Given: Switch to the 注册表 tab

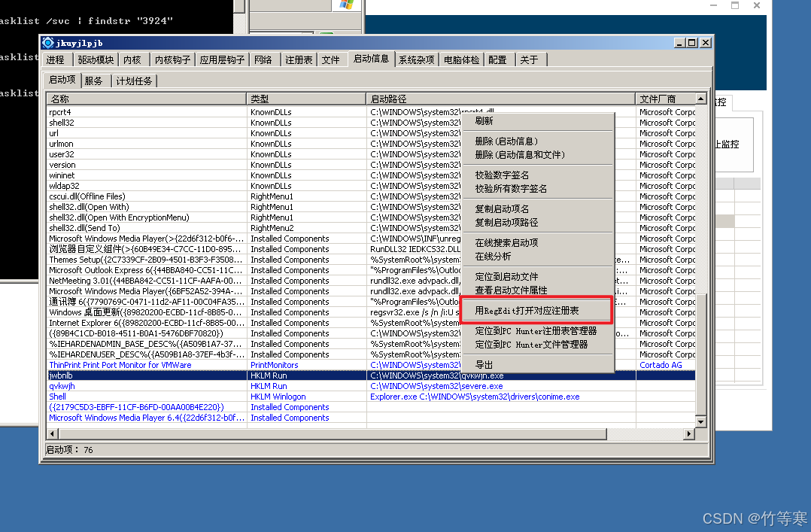Looking at the screenshot, I should [299, 59].
